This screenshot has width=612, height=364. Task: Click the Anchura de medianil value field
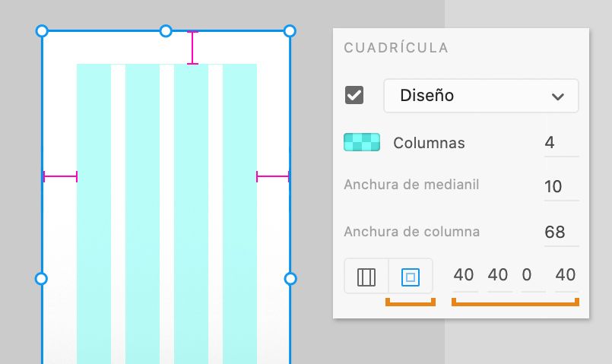point(561,187)
